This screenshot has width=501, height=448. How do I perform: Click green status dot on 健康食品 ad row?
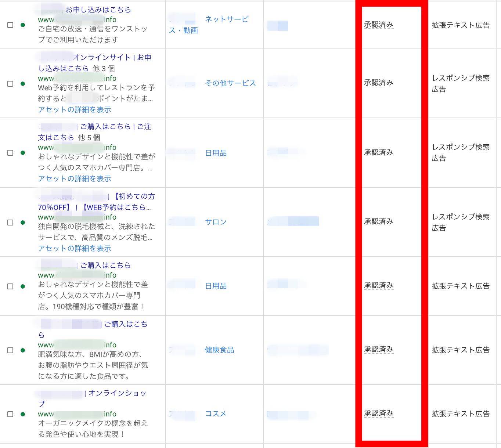pyautogui.click(x=23, y=350)
